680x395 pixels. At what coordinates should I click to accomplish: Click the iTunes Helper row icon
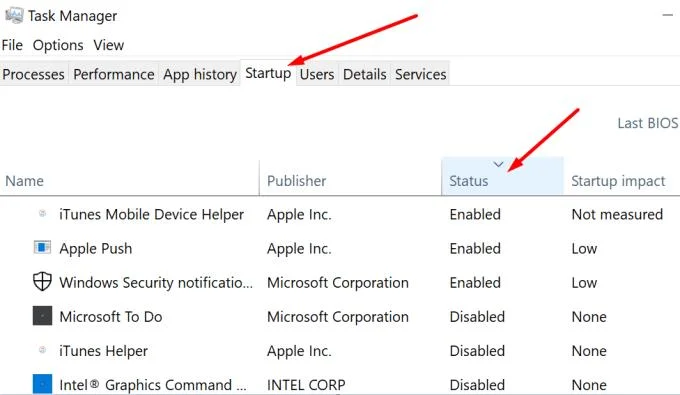coord(42,350)
